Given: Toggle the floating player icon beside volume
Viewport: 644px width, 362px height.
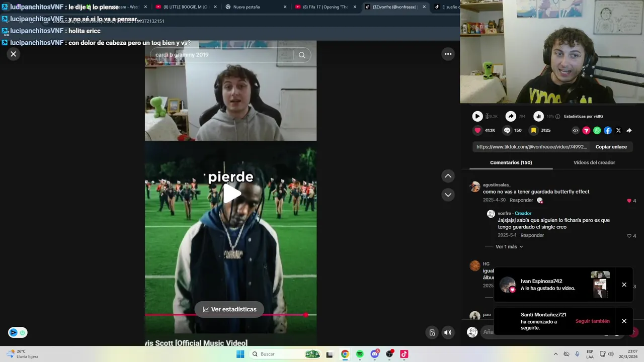Looking at the screenshot, I should (432, 332).
